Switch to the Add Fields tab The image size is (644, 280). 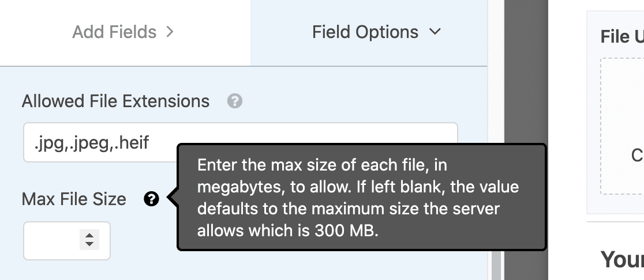point(125,33)
